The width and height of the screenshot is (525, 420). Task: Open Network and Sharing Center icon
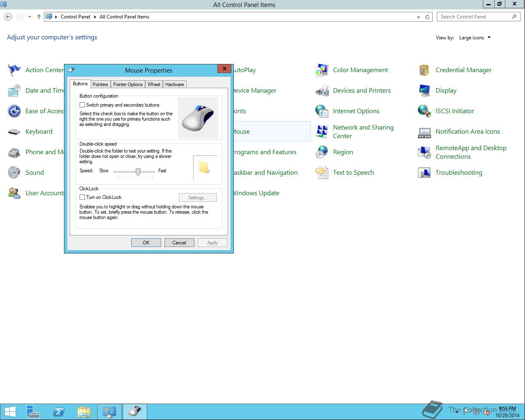coord(322,132)
